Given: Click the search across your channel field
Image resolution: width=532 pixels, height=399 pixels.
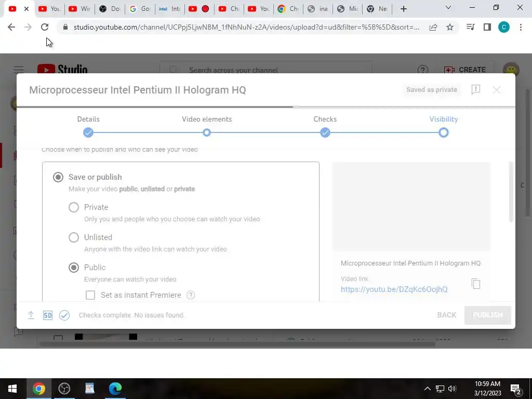Looking at the screenshot, I should [x=265, y=69].
